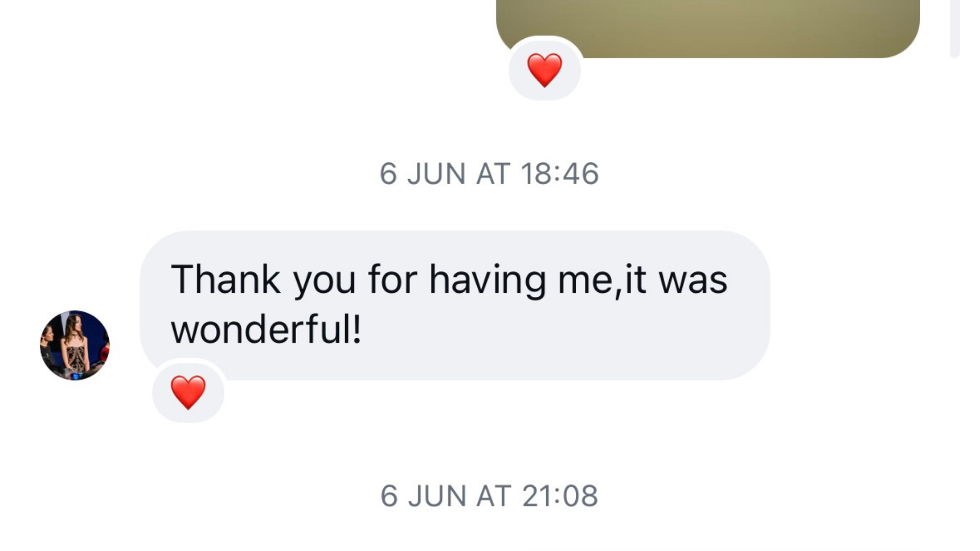Click the 6 JUN AT 18:46 timestamp

click(x=489, y=173)
